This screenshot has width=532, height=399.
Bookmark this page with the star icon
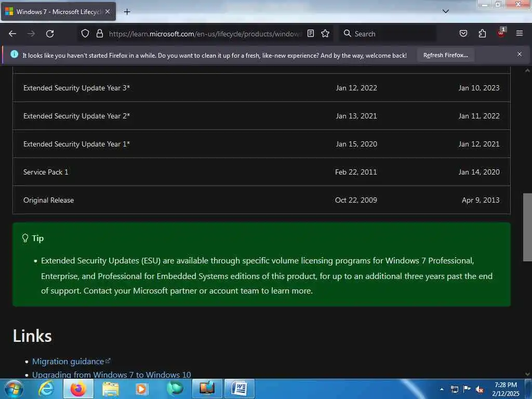(x=325, y=33)
